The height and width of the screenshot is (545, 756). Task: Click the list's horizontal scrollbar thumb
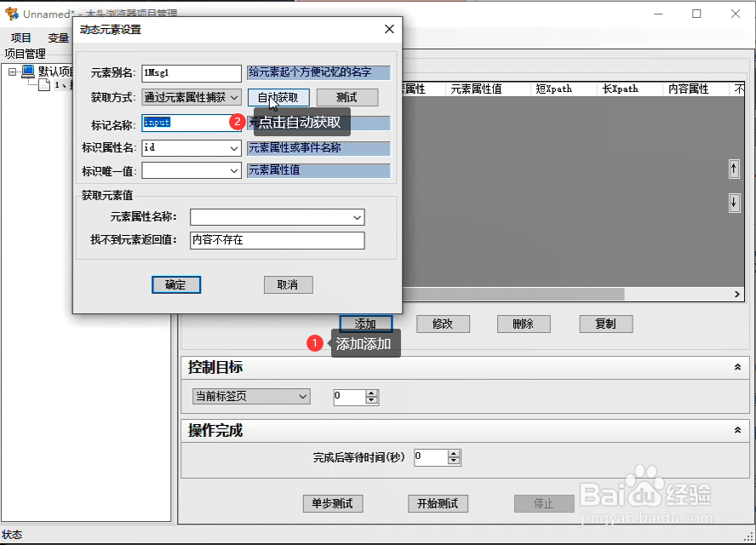513,294
